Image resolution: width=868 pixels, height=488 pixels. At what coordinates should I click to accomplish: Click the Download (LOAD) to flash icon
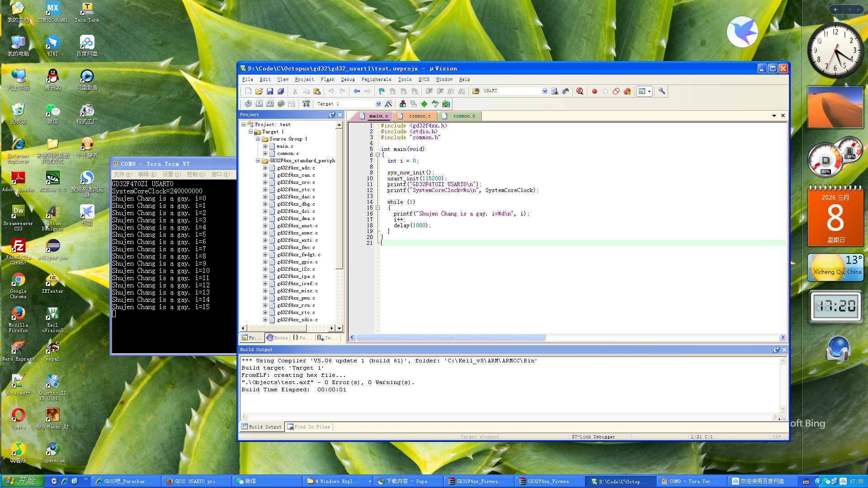pyautogui.click(x=306, y=104)
